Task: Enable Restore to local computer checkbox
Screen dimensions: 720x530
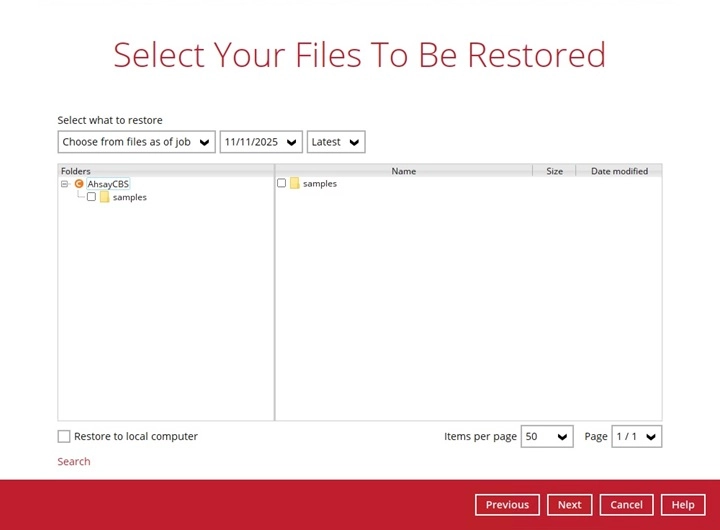Action: click(x=64, y=436)
